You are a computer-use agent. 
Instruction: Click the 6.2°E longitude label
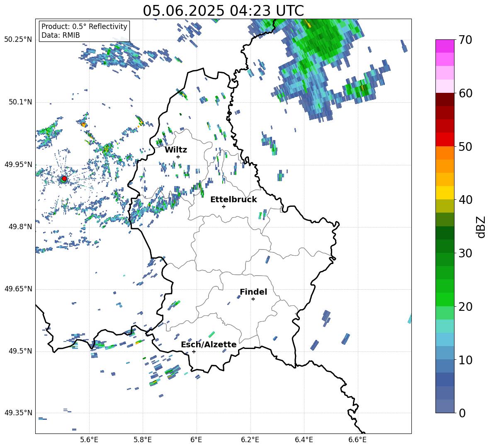[x=250, y=440]
